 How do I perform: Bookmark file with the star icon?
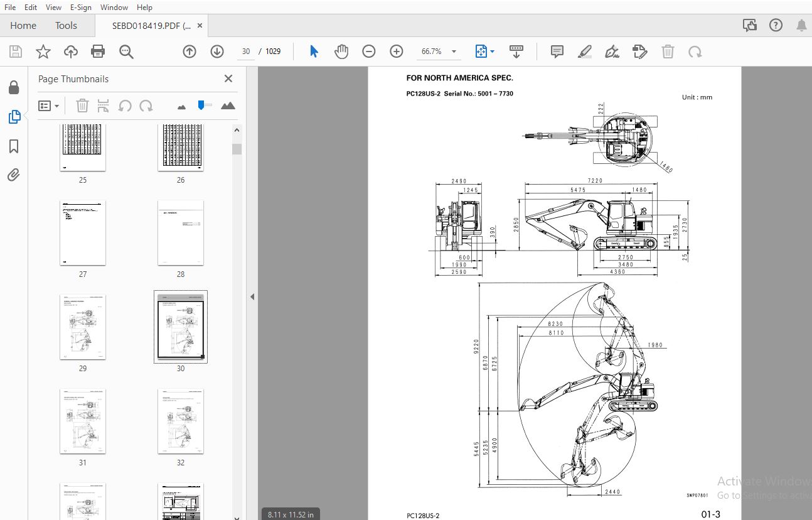point(43,51)
